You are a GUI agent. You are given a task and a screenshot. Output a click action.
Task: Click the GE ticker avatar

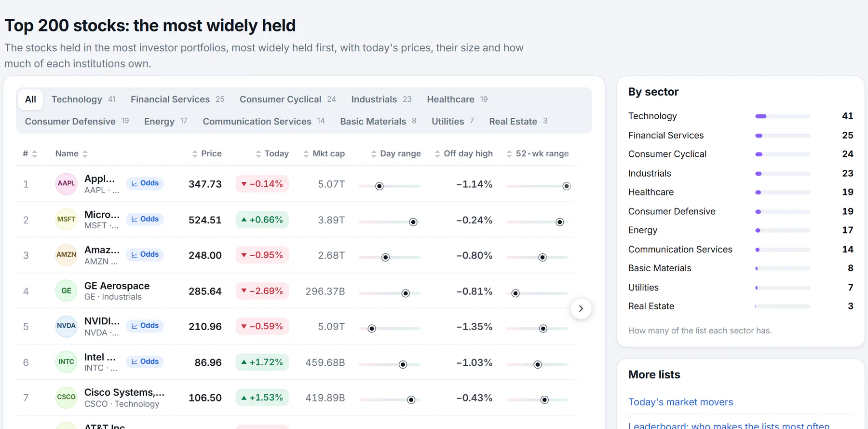tap(66, 291)
